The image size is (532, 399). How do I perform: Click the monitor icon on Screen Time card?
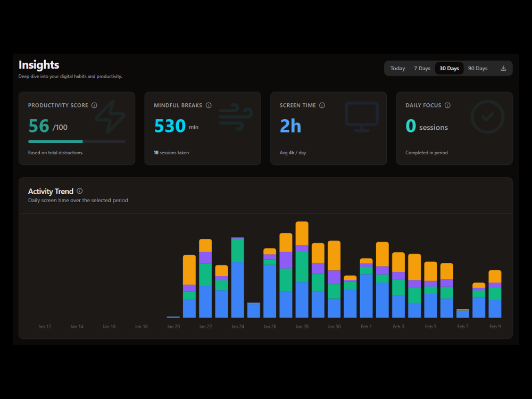(362, 117)
